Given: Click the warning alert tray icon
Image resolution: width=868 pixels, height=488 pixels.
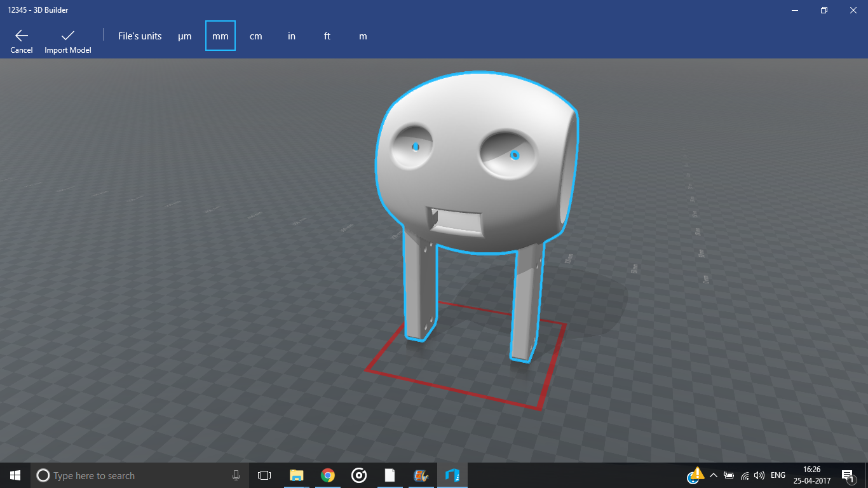Looking at the screenshot, I should click(696, 474).
